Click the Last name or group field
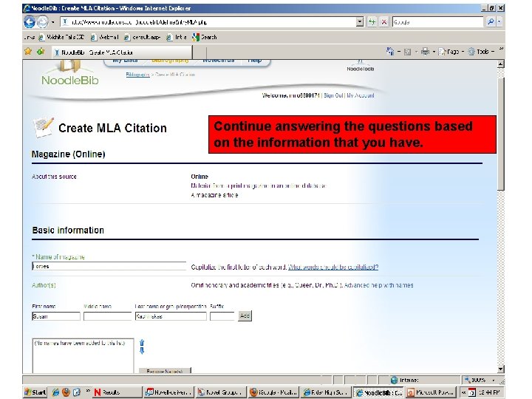Image resolution: width=532 pixels, height=399 pixels. click(171, 316)
